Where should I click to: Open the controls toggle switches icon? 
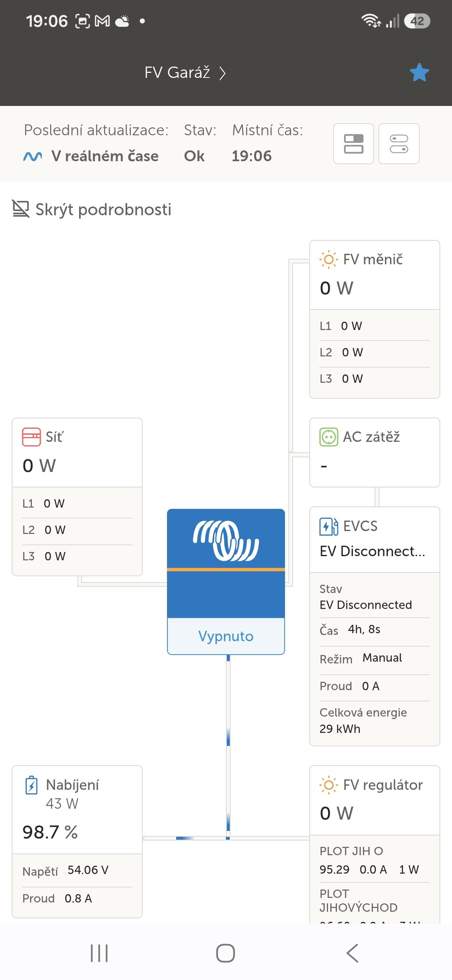[x=399, y=144]
